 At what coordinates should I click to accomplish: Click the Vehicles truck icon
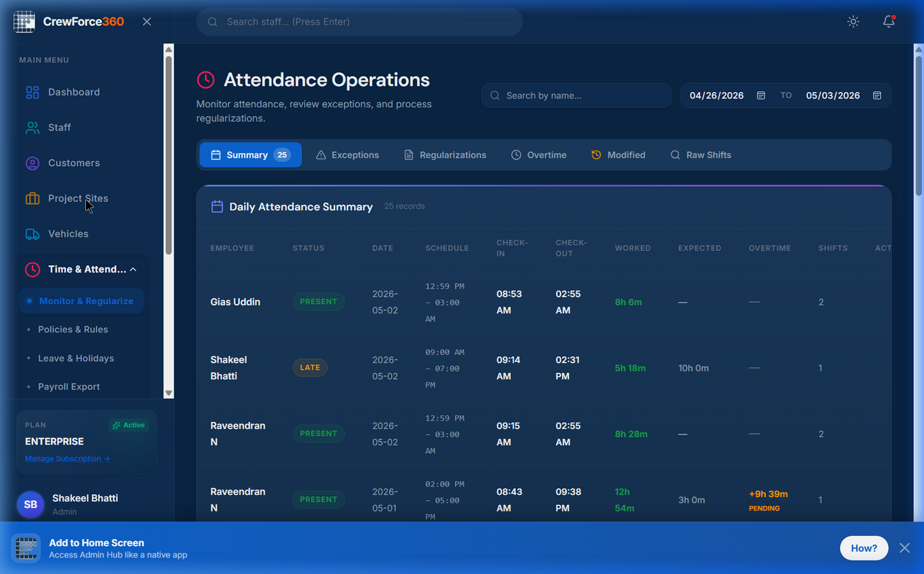coord(32,234)
